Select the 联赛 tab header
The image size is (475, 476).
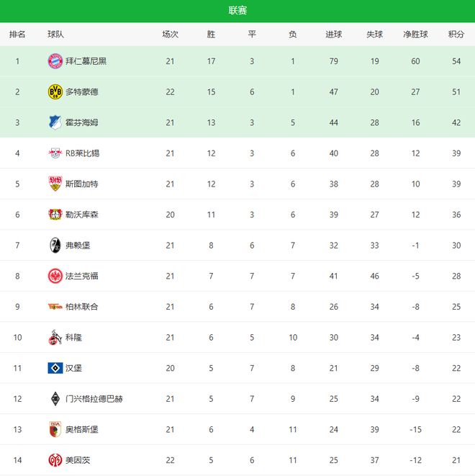[237, 10]
